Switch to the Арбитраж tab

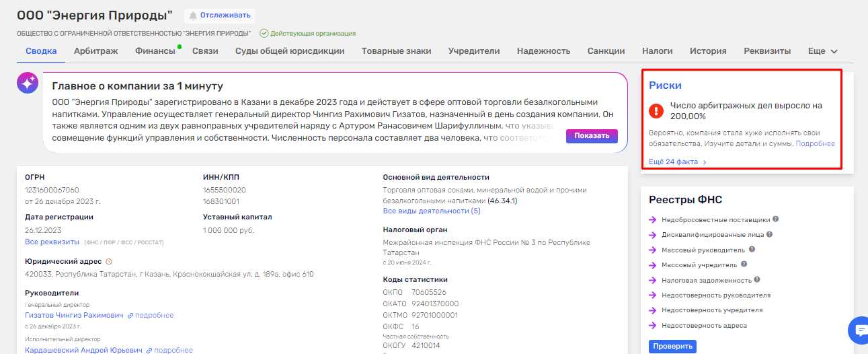pyautogui.click(x=95, y=51)
